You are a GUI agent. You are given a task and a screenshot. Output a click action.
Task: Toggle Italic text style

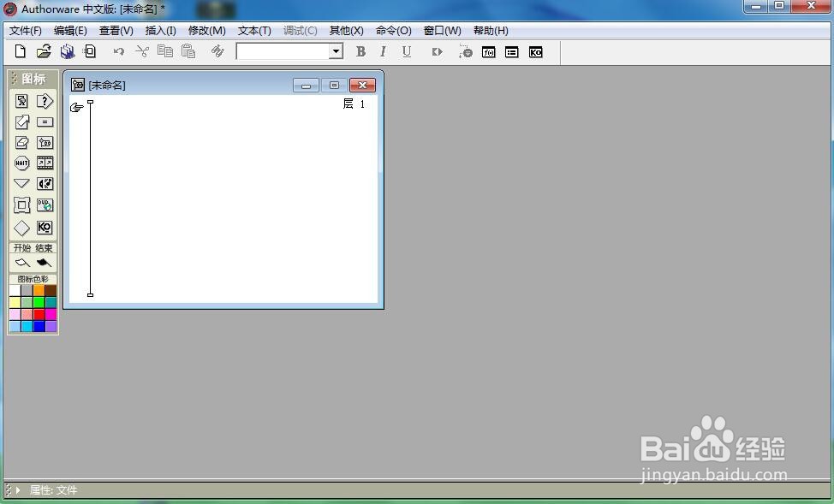pos(383,51)
